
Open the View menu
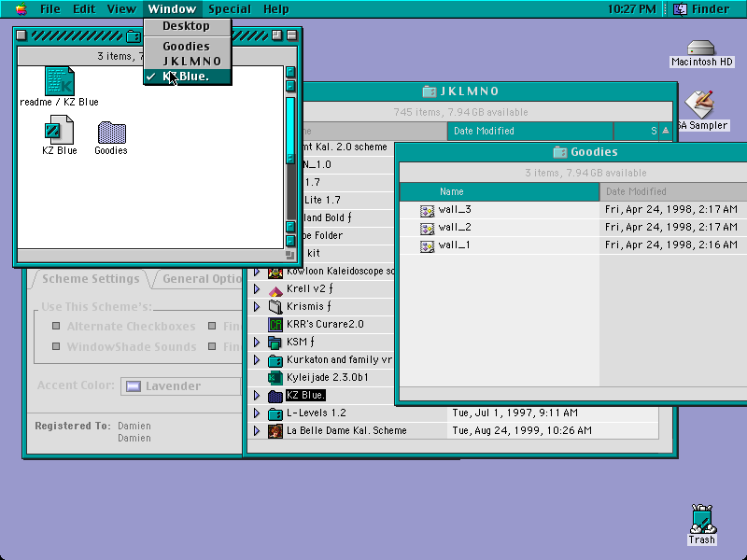click(x=121, y=9)
